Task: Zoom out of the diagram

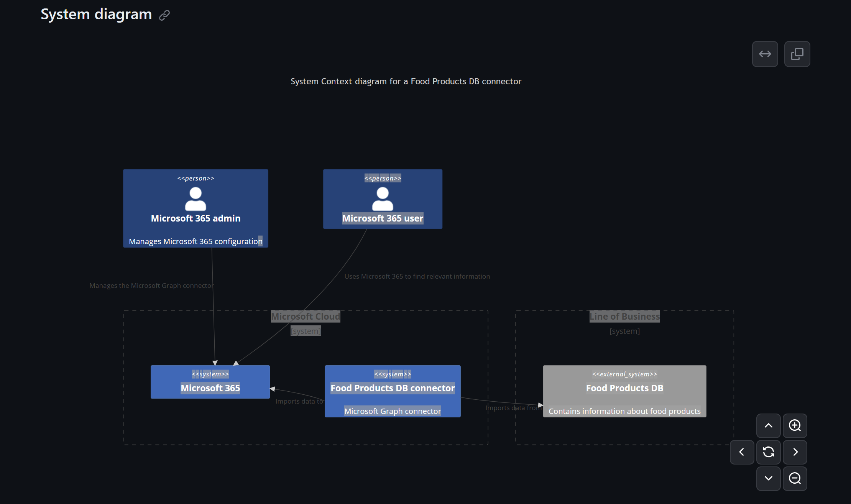Action: coord(795,479)
